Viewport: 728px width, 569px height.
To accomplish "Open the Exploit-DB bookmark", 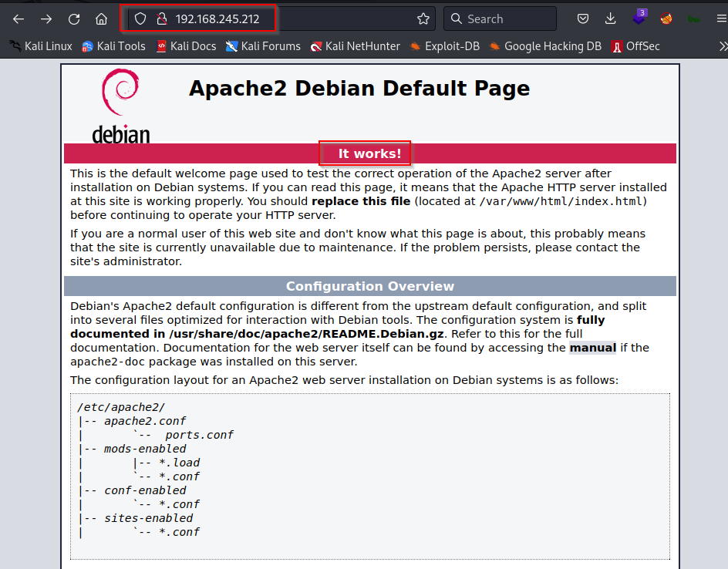I will 445,46.
